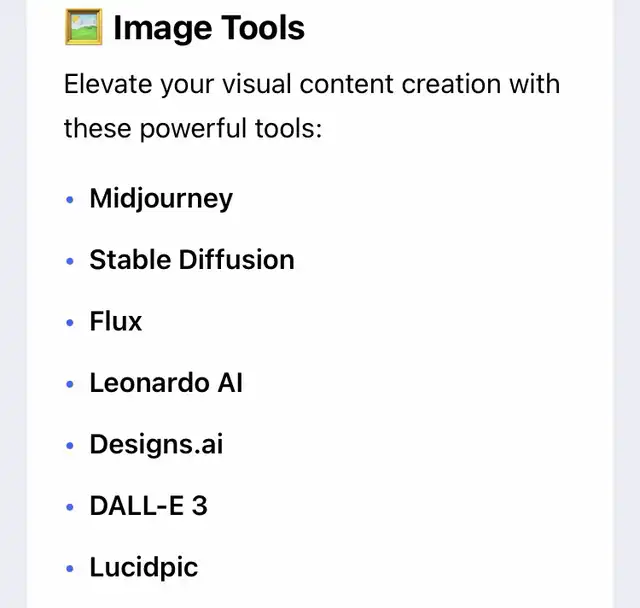Click the text 'these powerful tools:'
Image resolution: width=640 pixels, height=608 pixels.
pyautogui.click(x=193, y=129)
